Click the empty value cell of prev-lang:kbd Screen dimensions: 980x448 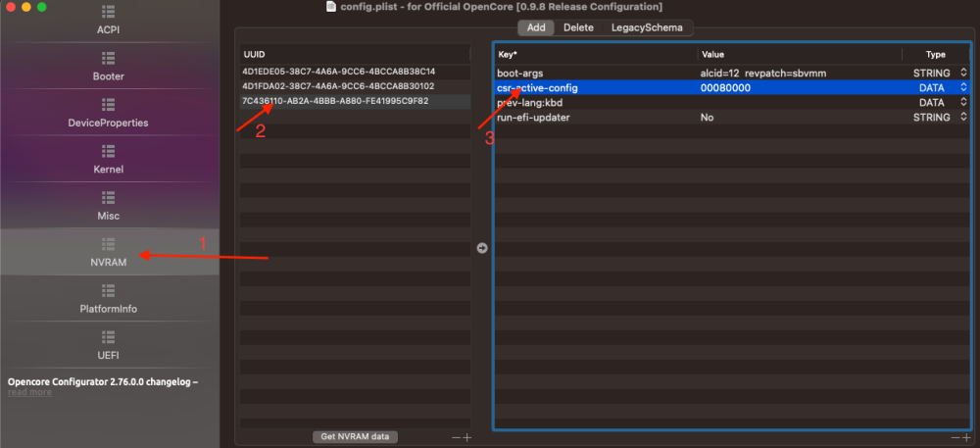tap(800, 103)
